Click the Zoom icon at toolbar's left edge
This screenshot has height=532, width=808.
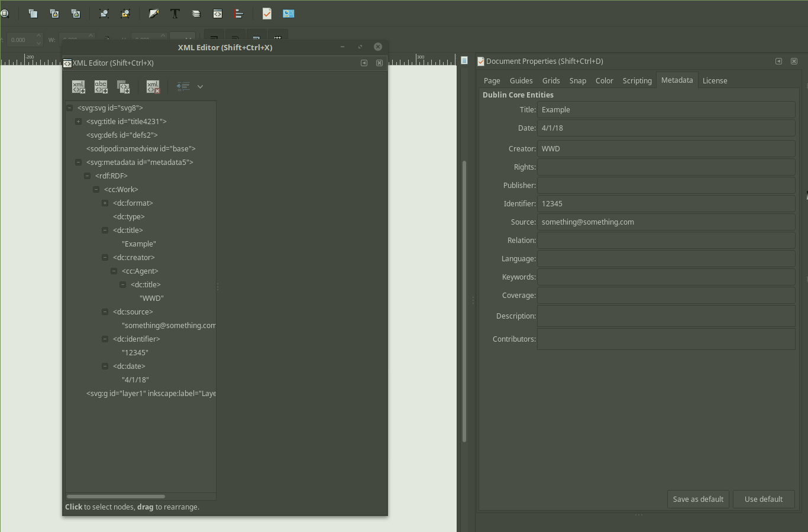tap(4, 13)
